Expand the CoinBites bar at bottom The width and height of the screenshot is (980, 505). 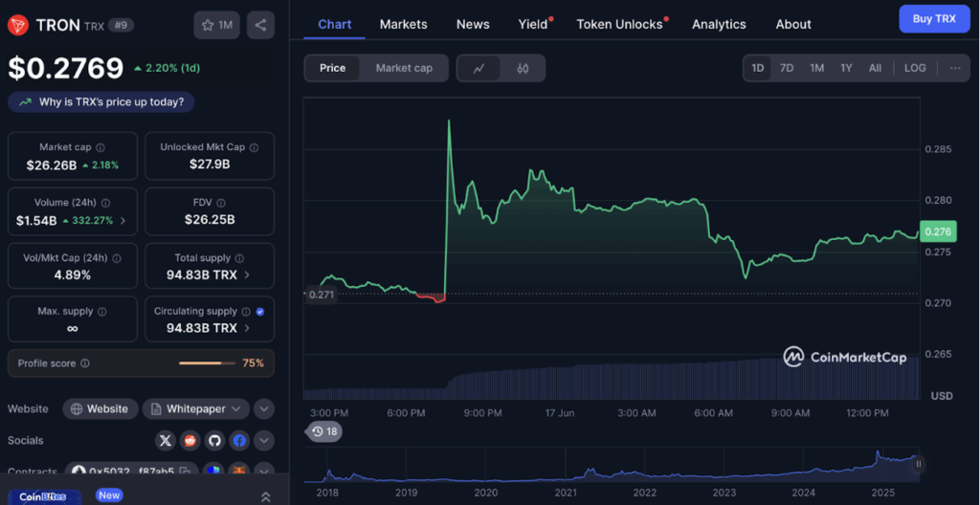265,496
